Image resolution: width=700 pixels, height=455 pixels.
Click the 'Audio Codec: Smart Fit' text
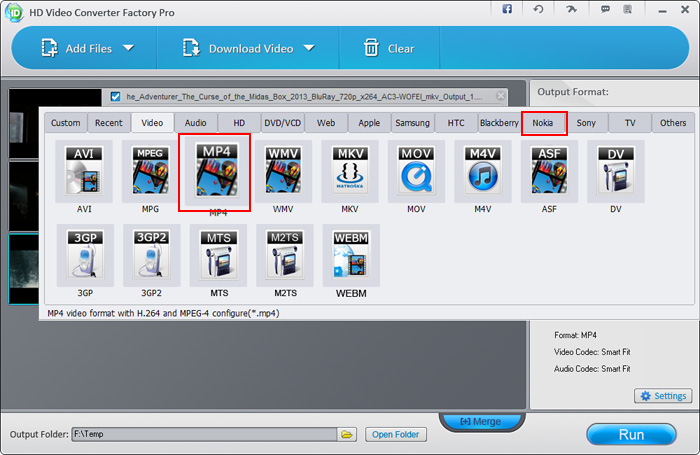click(x=592, y=369)
